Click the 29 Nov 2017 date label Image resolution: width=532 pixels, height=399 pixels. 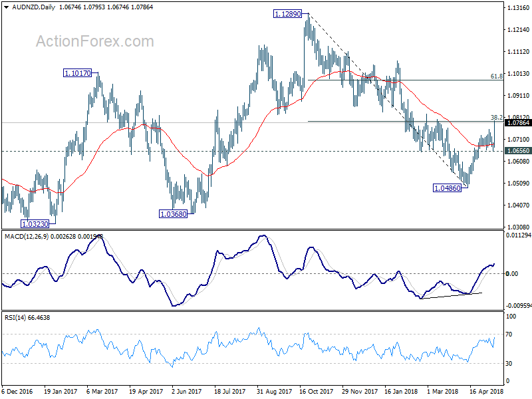pos(360,392)
